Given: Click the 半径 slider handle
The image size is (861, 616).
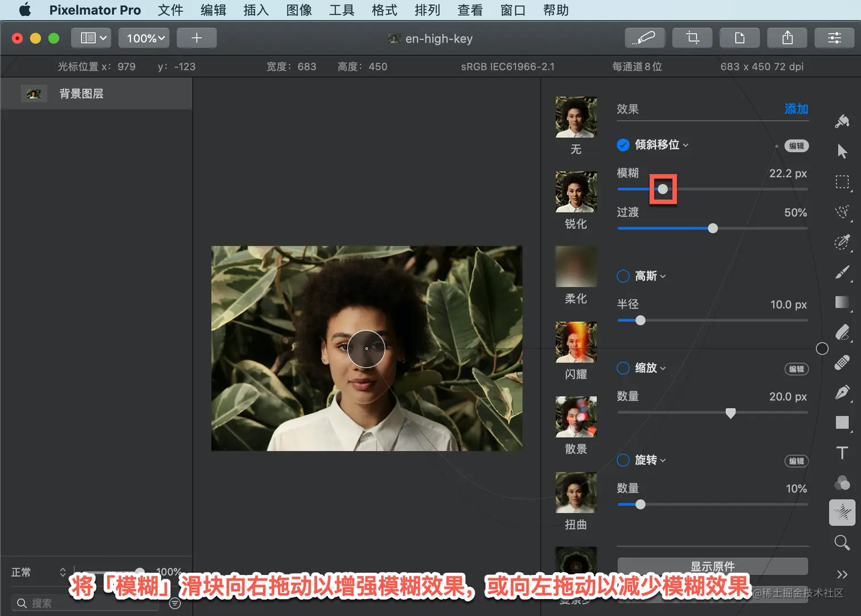Looking at the screenshot, I should 641,321.
